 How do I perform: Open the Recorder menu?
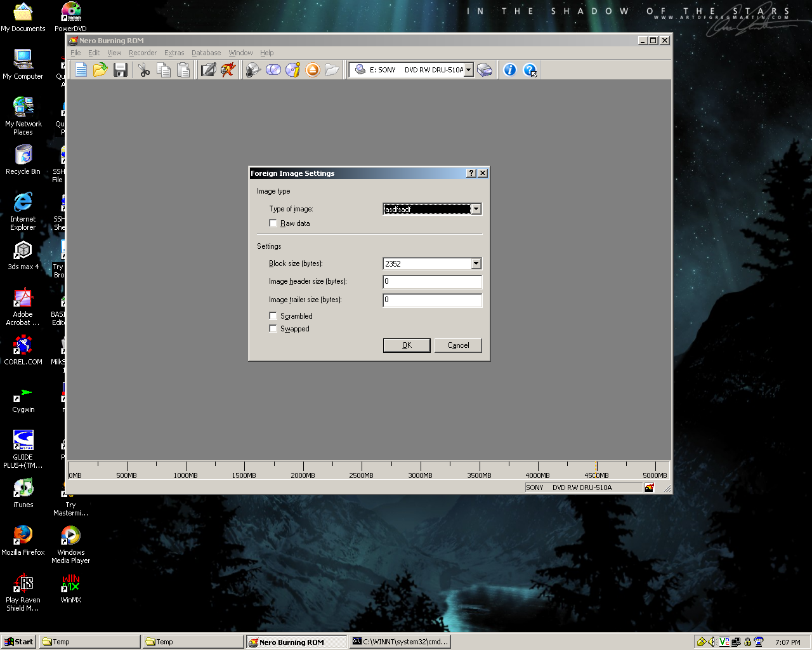(x=143, y=53)
